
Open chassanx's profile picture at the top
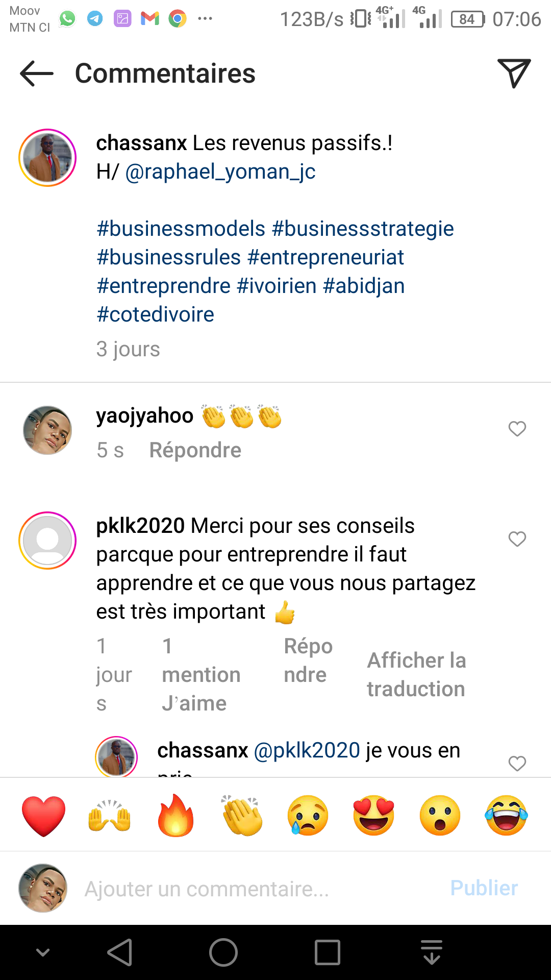pyautogui.click(x=47, y=158)
